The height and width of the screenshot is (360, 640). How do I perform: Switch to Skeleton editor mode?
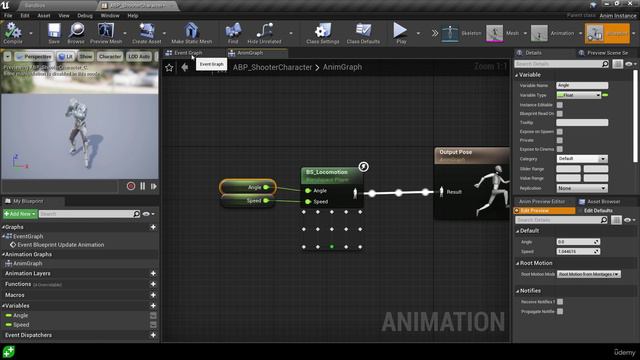462,33
